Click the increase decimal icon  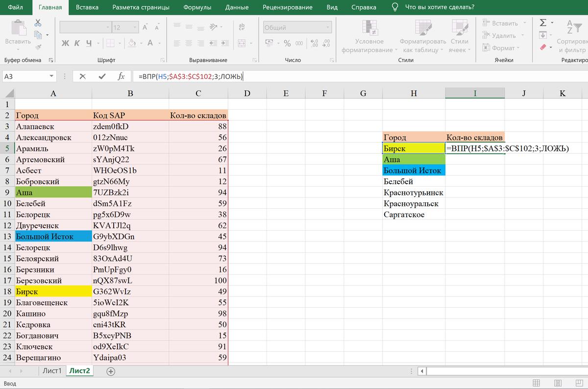pyautogui.click(x=314, y=43)
